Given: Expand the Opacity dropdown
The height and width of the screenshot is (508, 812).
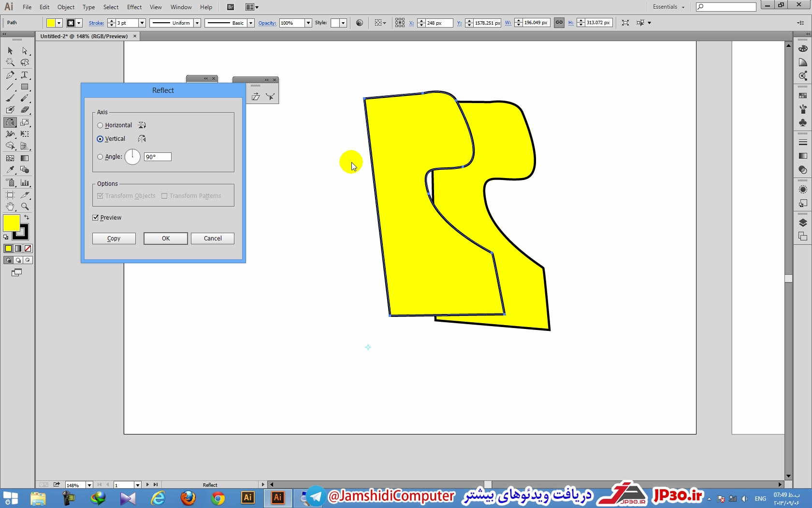Looking at the screenshot, I should (x=308, y=23).
